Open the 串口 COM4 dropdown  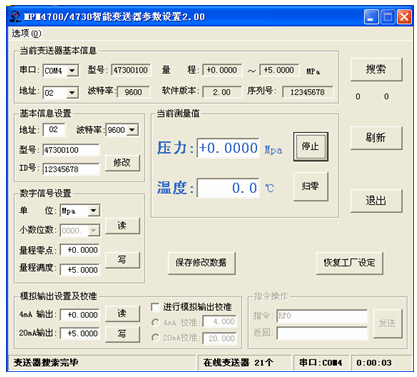point(72,71)
